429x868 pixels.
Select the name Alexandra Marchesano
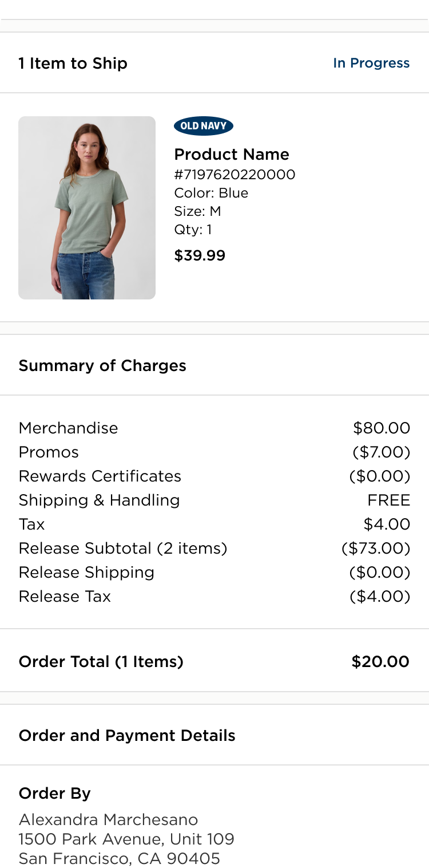click(x=108, y=819)
